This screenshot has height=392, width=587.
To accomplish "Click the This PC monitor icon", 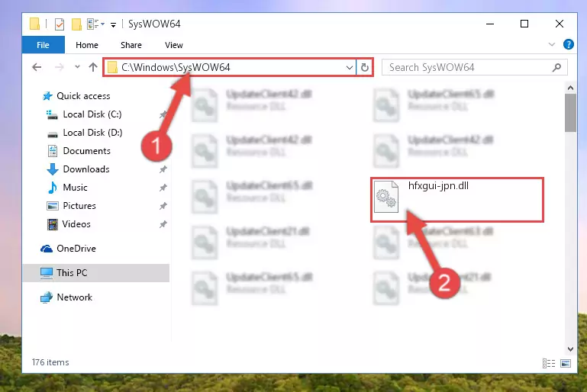I will point(47,273).
